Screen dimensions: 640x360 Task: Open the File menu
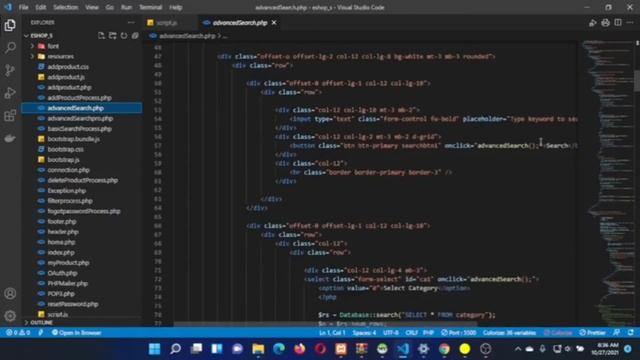tap(24, 7)
